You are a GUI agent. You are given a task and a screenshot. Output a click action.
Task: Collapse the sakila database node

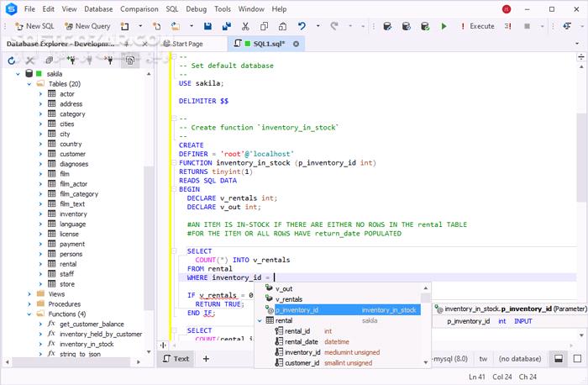tap(18, 74)
